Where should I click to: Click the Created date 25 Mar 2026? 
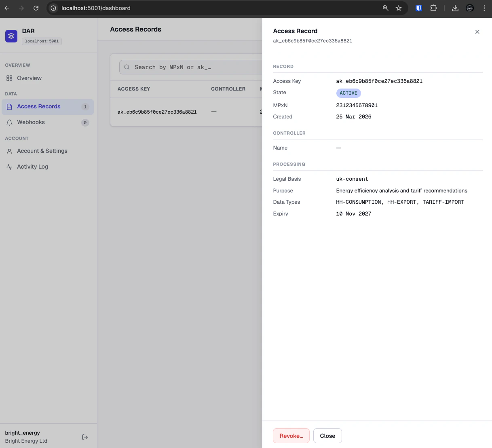click(354, 117)
